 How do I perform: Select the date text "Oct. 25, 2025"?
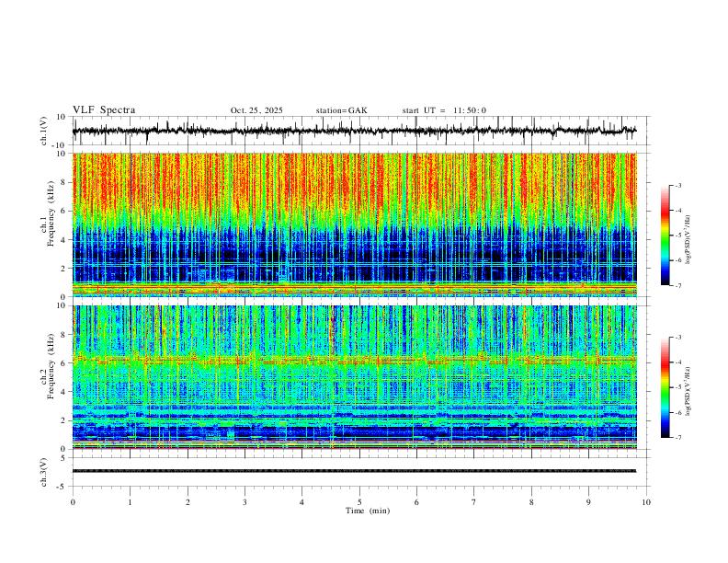point(256,110)
